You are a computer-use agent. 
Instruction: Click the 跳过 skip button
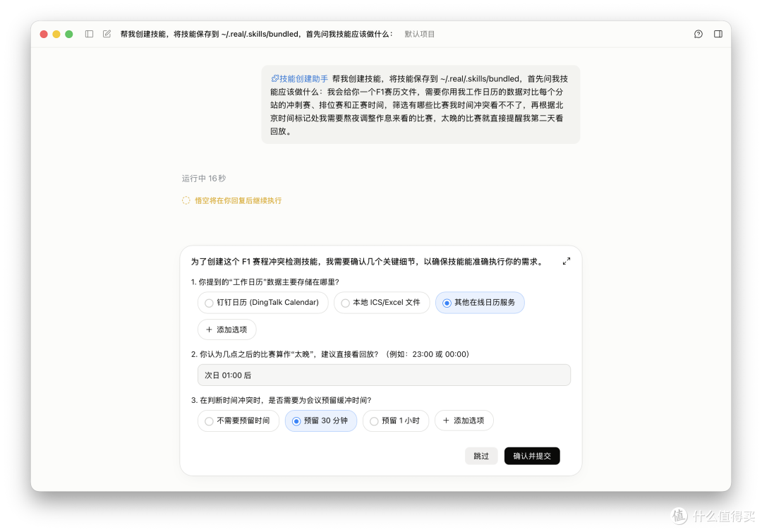481,456
